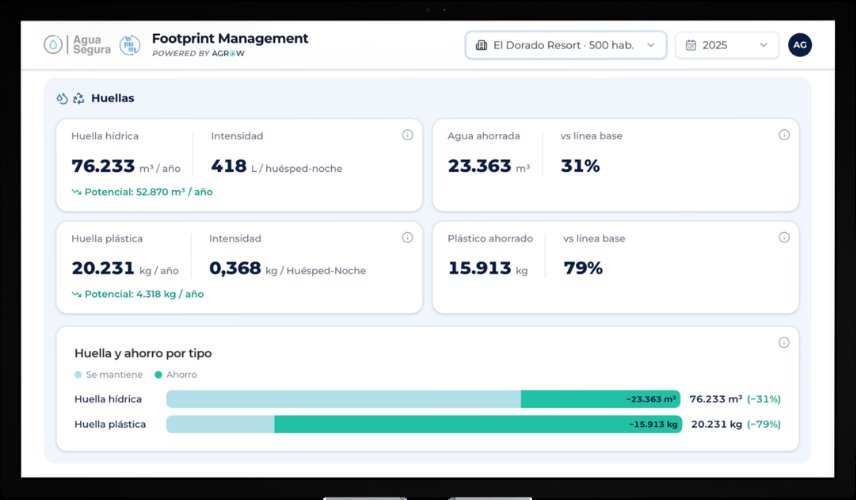Click green savings segment of Huella hídrica bar
The height and width of the screenshot is (500, 856).
(601, 399)
